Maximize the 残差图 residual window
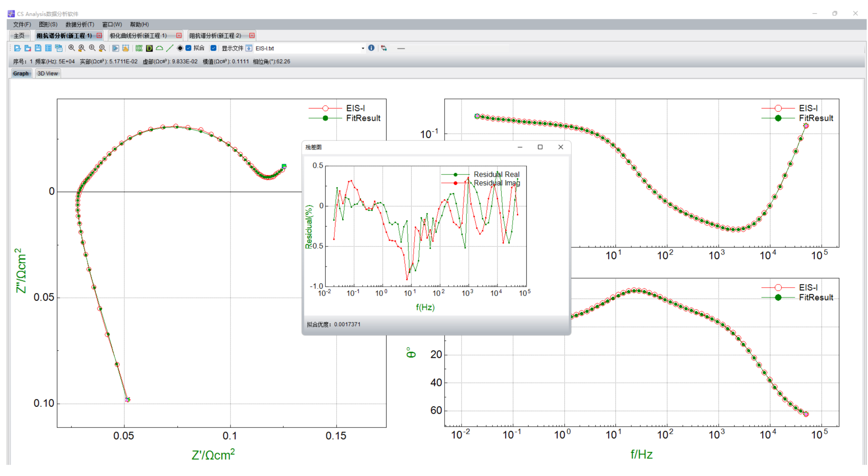The height and width of the screenshot is (476, 868). tap(540, 147)
